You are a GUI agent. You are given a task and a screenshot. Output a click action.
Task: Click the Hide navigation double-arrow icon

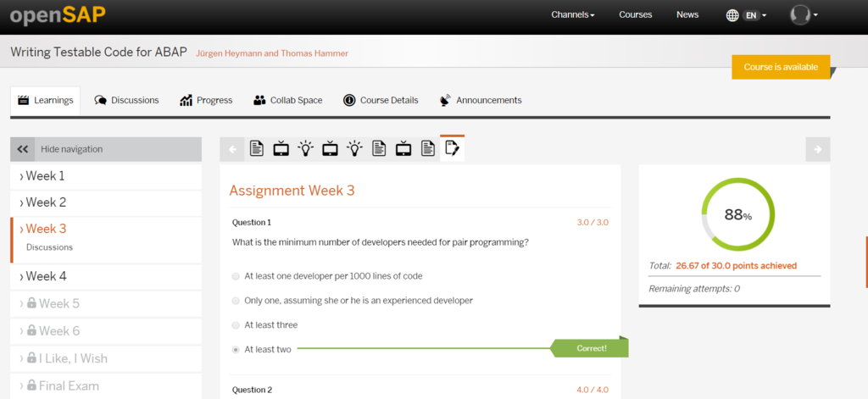23,149
